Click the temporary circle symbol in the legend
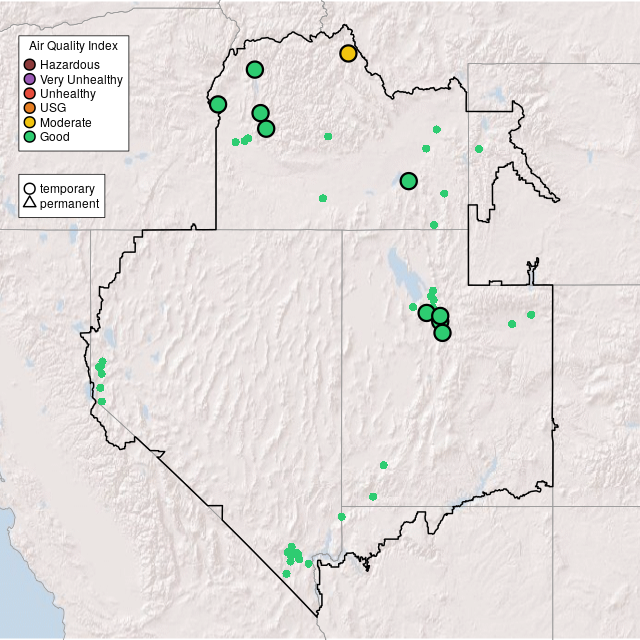The height and width of the screenshot is (640, 640). click(30, 189)
